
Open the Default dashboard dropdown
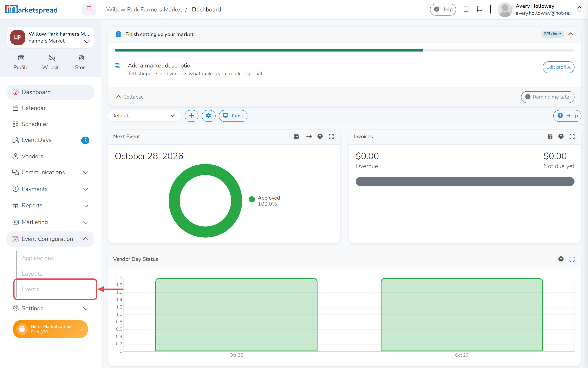(144, 116)
